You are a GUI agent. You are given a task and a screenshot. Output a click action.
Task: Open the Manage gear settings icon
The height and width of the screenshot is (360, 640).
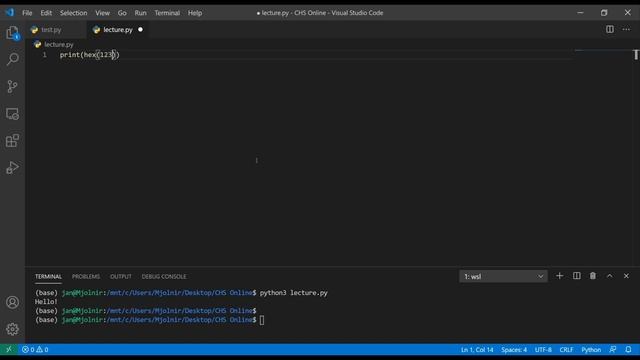tap(12, 329)
